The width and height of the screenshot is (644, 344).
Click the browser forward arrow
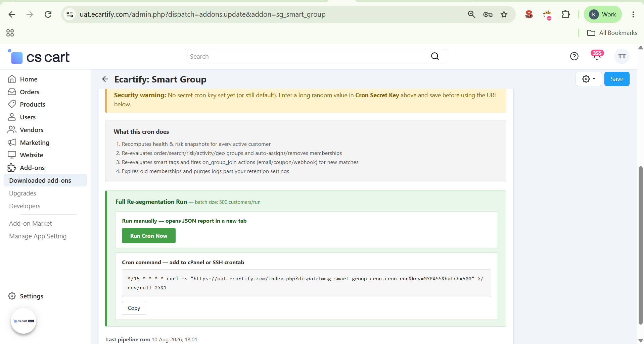(x=30, y=14)
